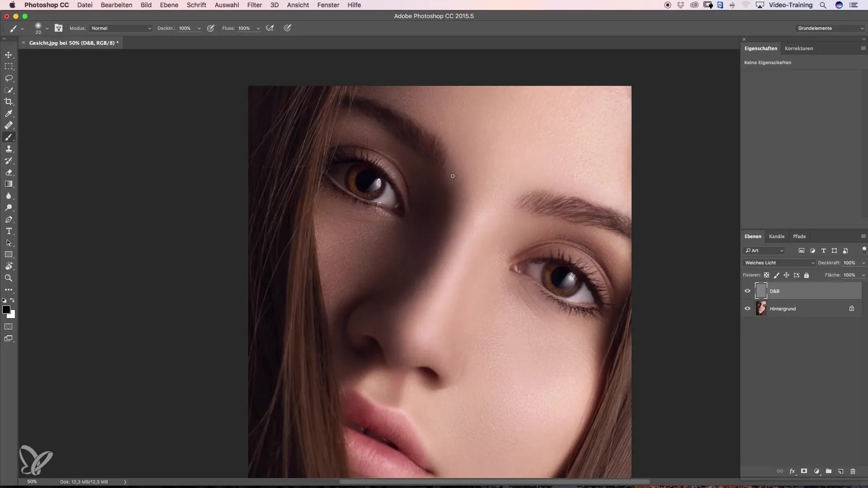Screen dimensions: 868x488
Task: Add a layer style fx
Action: pyautogui.click(x=792, y=471)
